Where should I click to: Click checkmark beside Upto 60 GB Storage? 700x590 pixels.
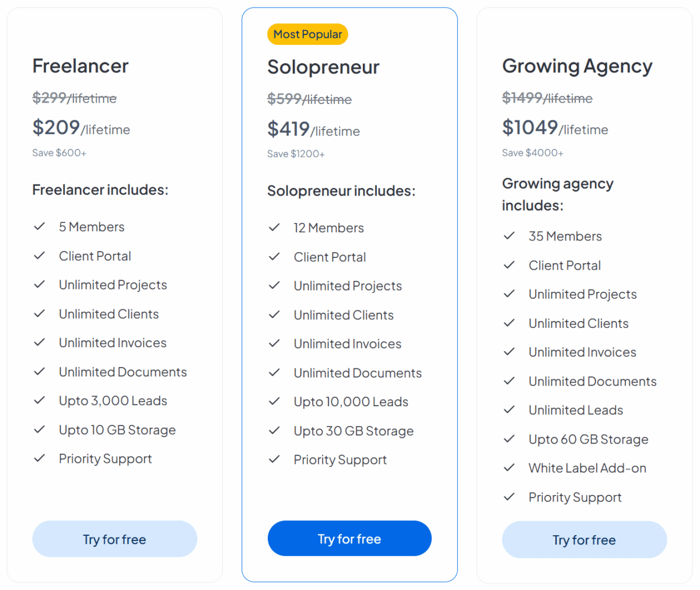509,439
